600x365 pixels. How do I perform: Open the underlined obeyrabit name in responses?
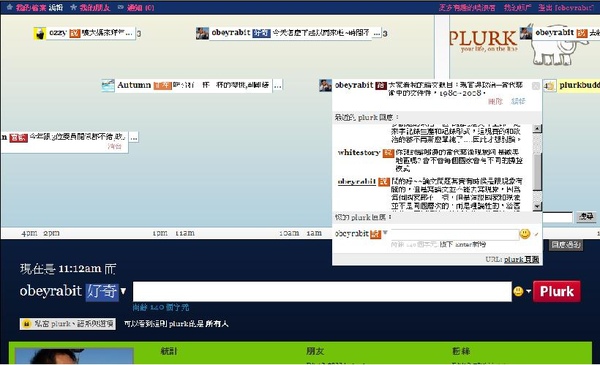tap(357, 181)
